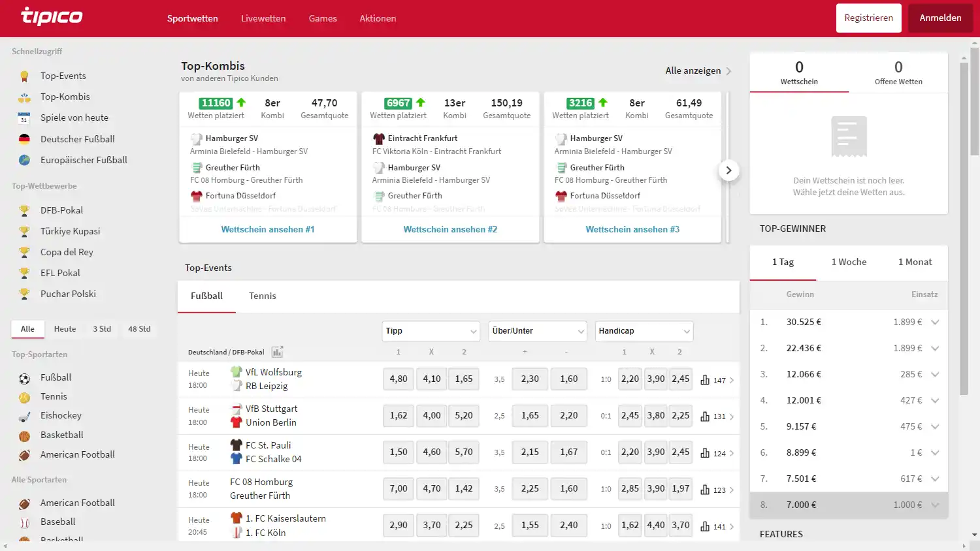Open Top-Events trophy icon in sidebar

[24, 76]
